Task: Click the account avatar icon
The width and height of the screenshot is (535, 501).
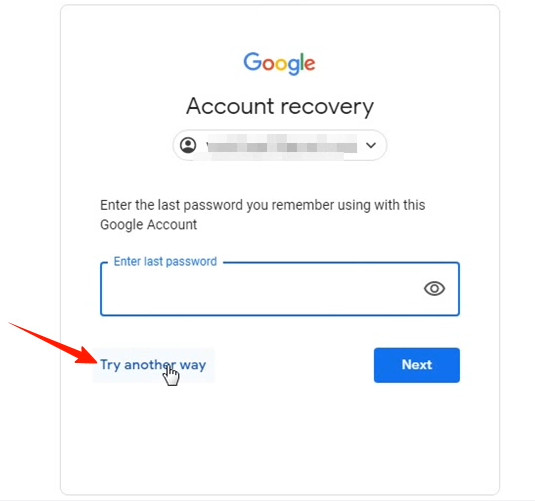Action: pyautogui.click(x=188, y=145)
